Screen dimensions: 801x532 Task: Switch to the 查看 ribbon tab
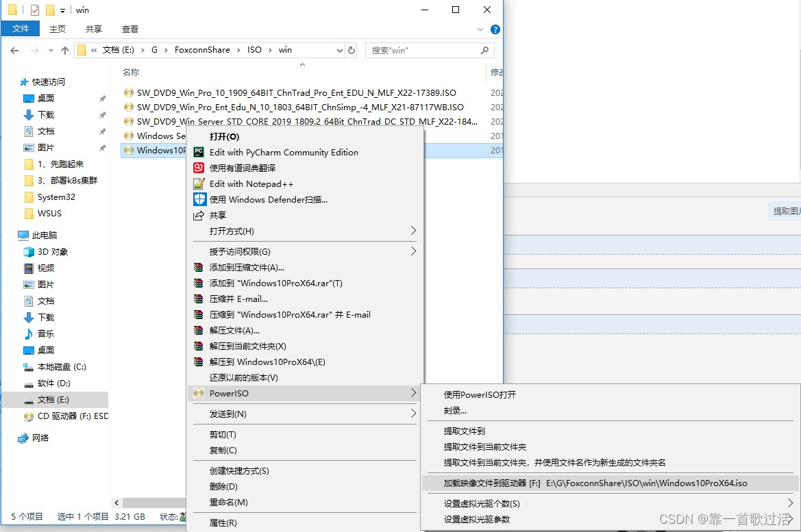(x=130, y=29)
